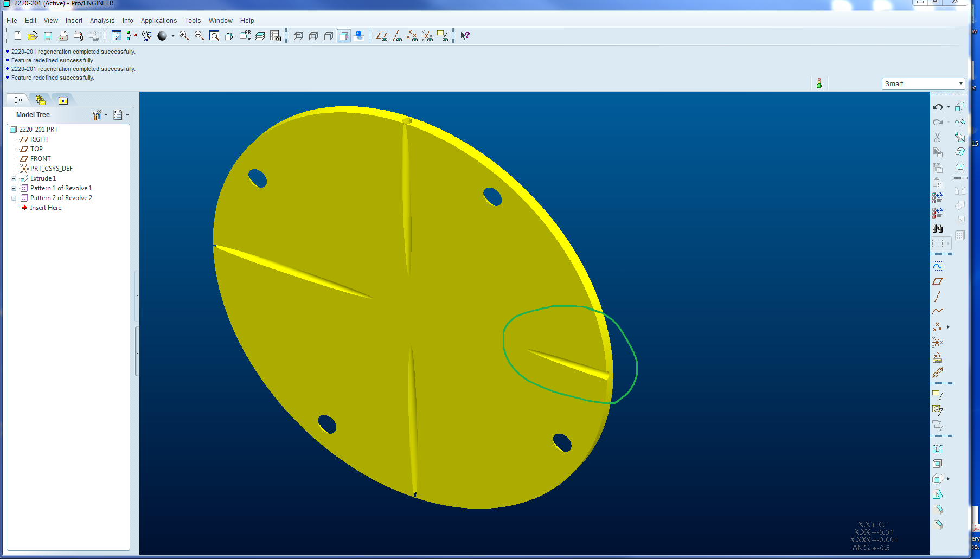Toggle datum axes display
The height and width of the screenshot is (559, 980).
pos(397,36)
